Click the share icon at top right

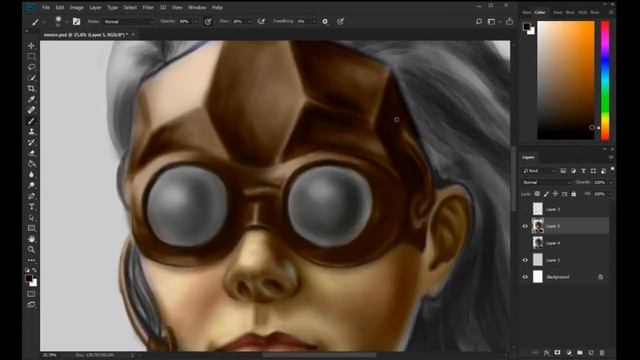click(x=509, y=21)
